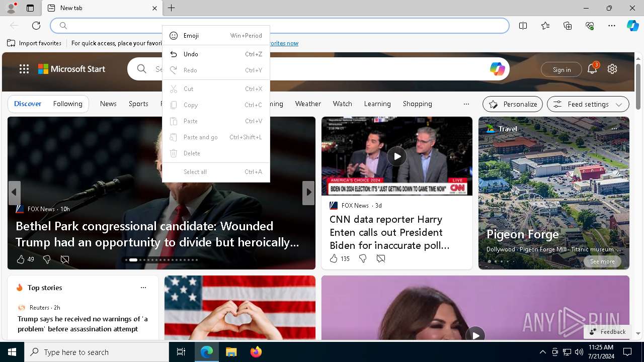Open the Watch feed tab
Screen dimensions: 644x362
[343, 104]
